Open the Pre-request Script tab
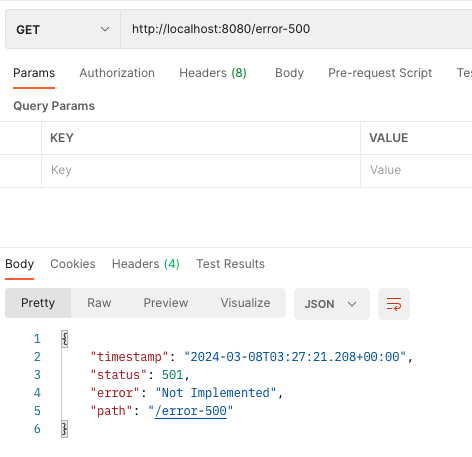 tap(380, 73)
